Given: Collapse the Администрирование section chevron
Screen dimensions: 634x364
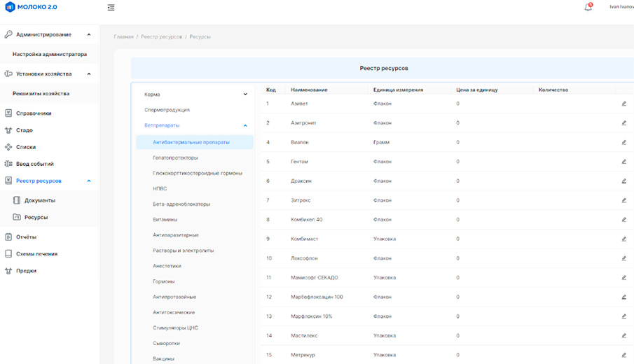Looking at the screenshot, I should 89,35.
